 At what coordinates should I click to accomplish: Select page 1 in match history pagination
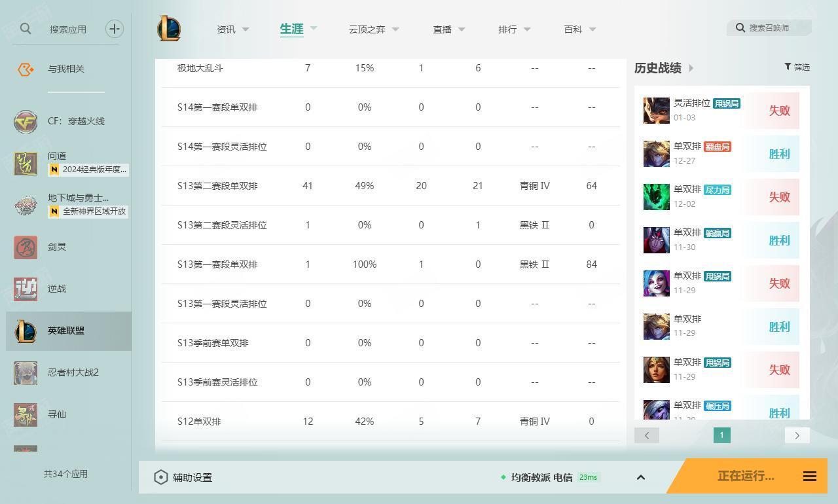coord(721,435)
